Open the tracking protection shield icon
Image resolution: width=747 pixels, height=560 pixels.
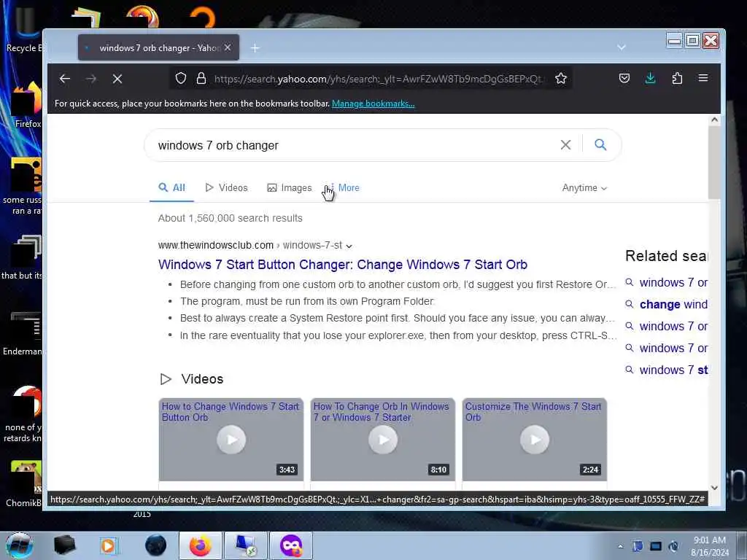[181, 78]
